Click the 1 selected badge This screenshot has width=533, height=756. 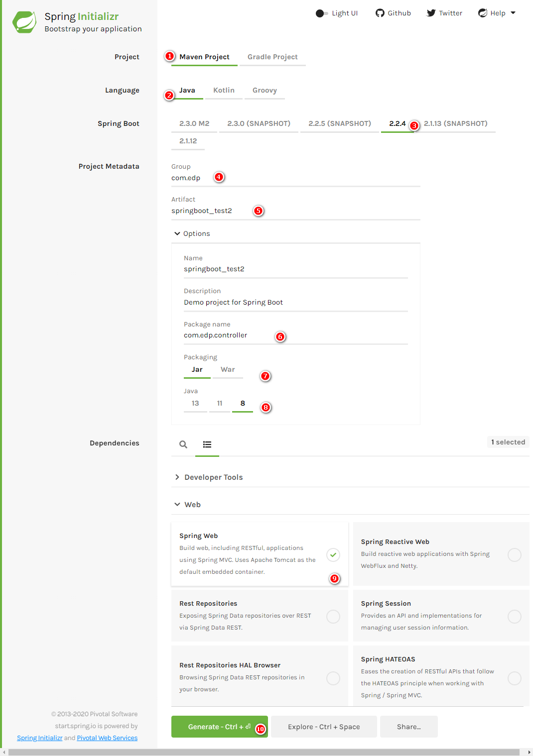508,442
